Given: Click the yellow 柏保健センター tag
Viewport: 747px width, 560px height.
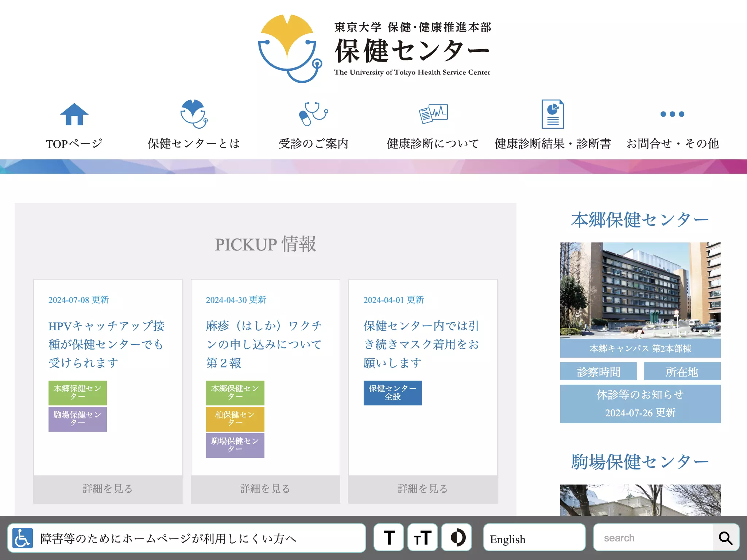Looking at the screenshot, I should 235,419.
